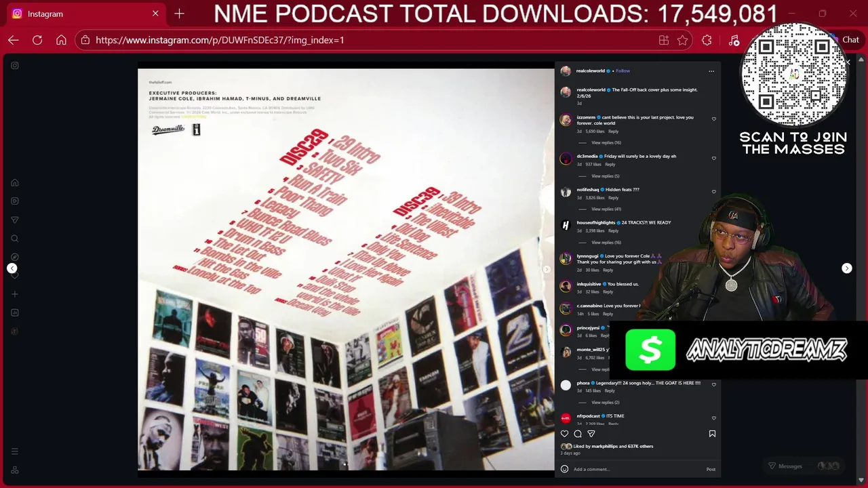This screenshot has width=868, height=488.
Task: Open Create new post plus icon
Action: tap(15, 294)
